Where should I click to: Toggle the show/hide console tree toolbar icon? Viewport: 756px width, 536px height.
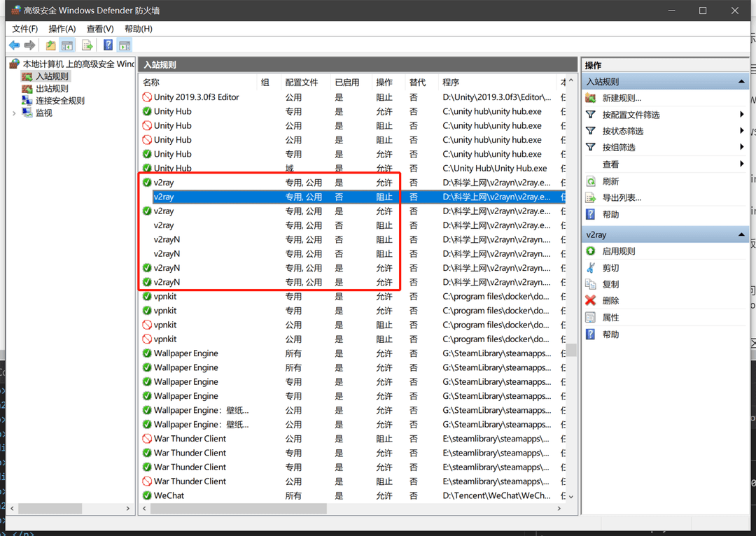click(67, 45)
